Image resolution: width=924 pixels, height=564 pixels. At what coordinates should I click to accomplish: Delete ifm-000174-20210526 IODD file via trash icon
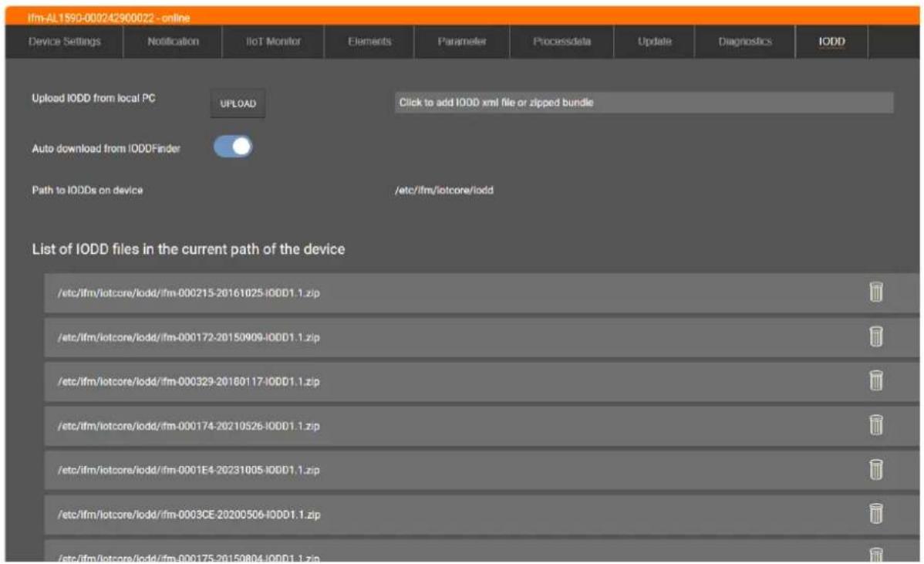pos(875,424)
